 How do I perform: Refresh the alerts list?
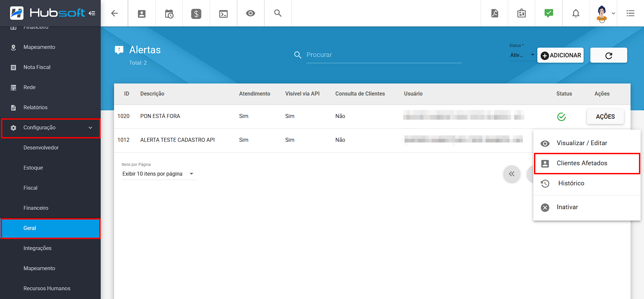[x=608, y=55]
